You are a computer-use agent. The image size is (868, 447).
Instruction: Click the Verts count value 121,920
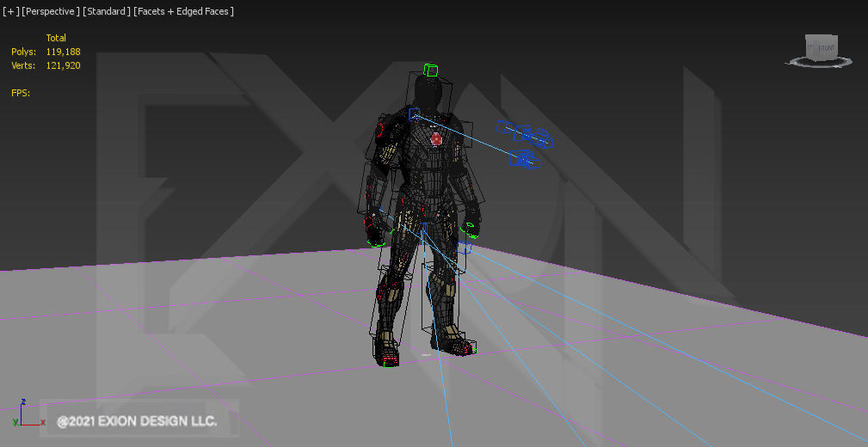63,66
